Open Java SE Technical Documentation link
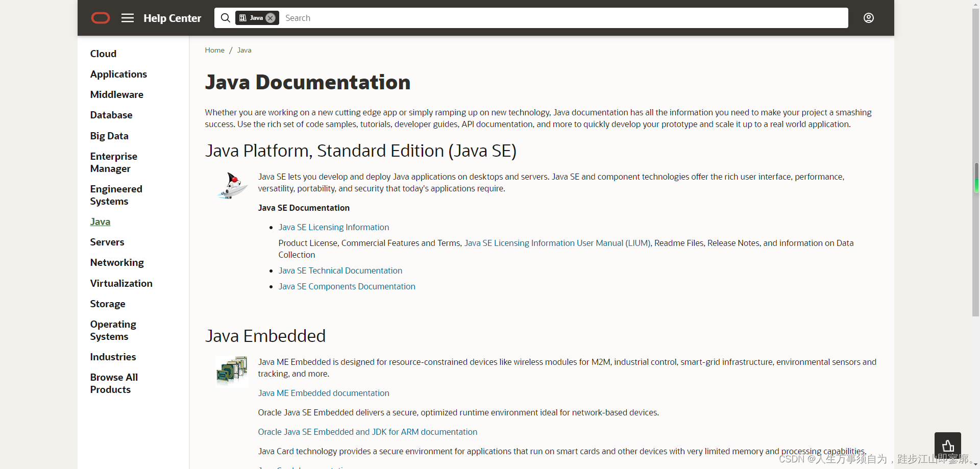 [x=340, y=270]
